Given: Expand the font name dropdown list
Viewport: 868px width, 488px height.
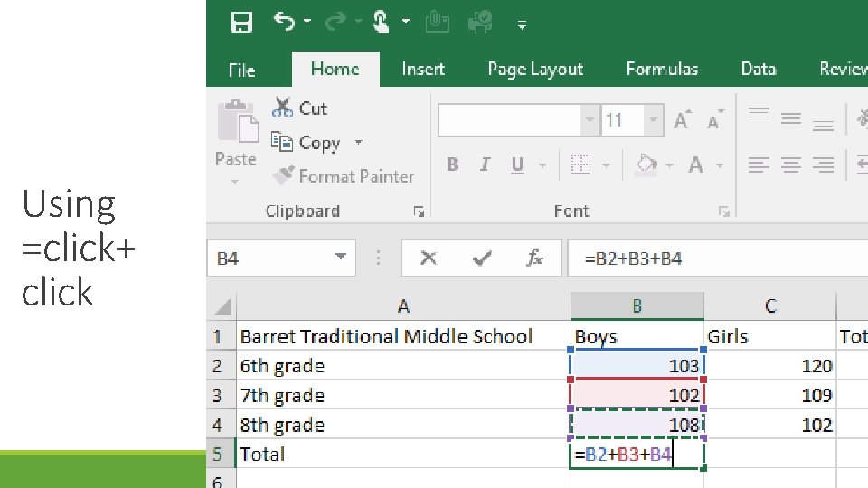Looking at the screenshot, I should (590, 119).
